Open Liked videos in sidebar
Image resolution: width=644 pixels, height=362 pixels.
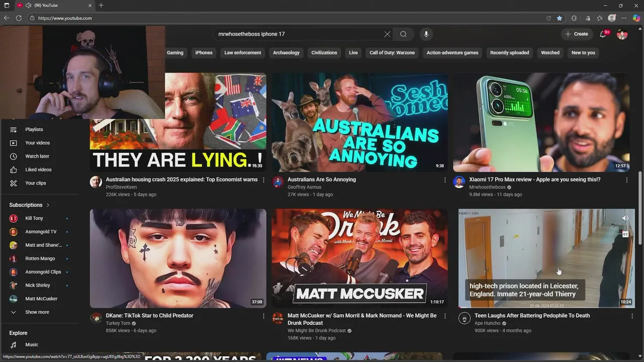(x=39, y=170)
